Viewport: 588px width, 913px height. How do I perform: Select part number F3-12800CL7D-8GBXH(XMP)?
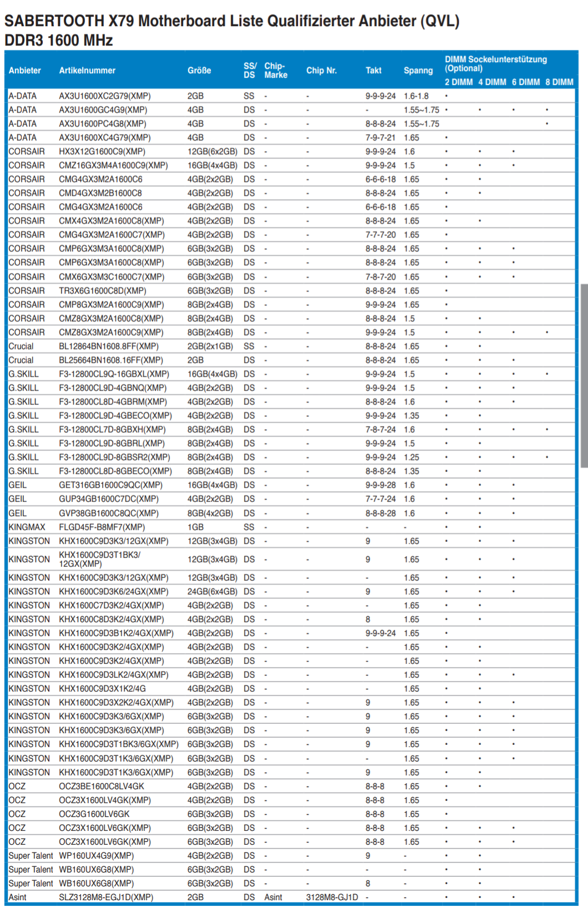tap(113, 429)
